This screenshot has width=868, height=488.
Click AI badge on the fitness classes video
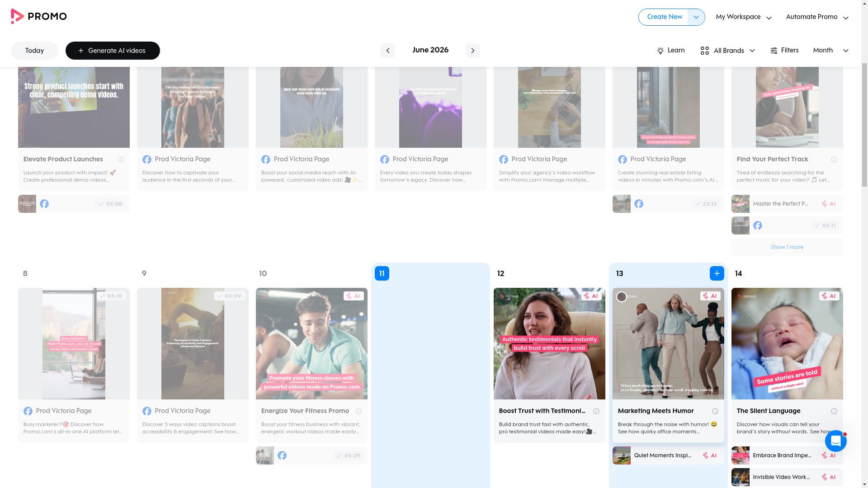(x=354, y=296)
